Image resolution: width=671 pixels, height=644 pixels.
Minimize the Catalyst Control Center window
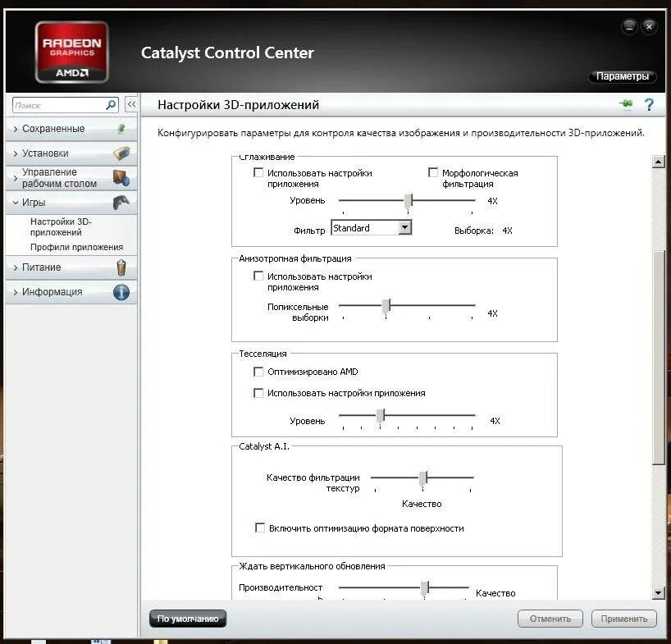tap(629, 26)
